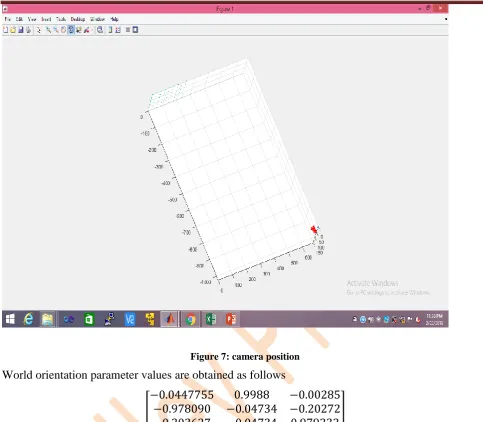
Task: Open the Insert menu
Action: point(46,19)
